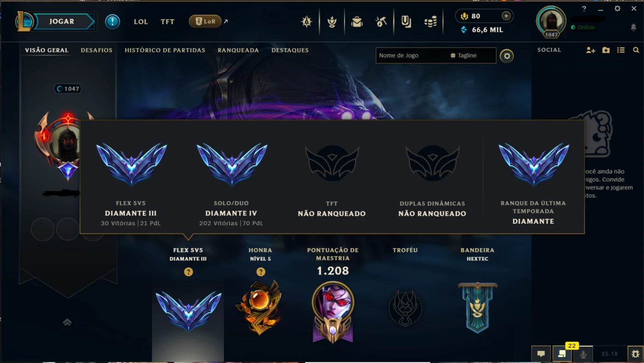Open the friends list view options icon
Viewport: 644px width, 363px height.
pyautogui.click(x=621, y=50)
